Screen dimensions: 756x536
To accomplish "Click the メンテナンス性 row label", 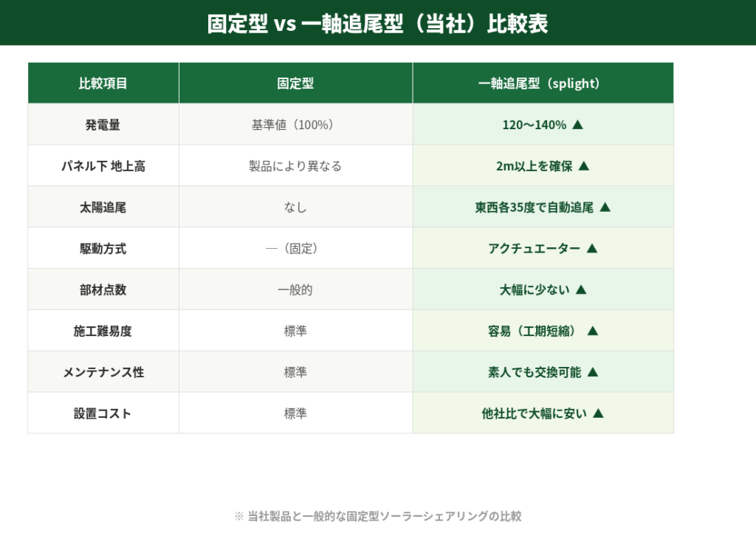I will point(103,373).
